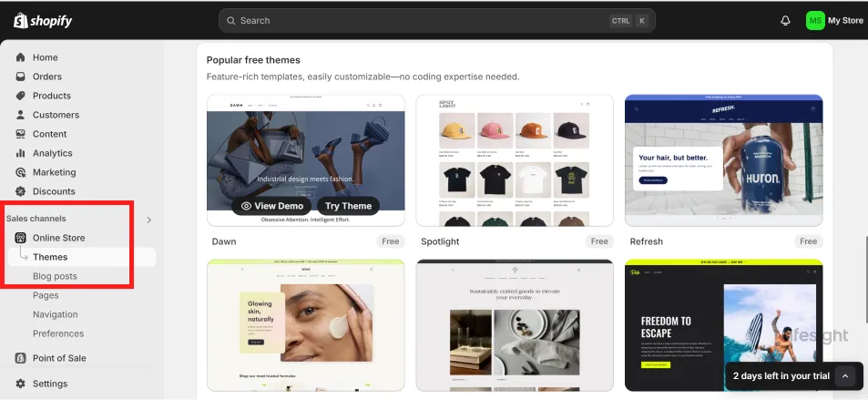Click the Shopify logo
868x400 pixels.
[43, 21]
